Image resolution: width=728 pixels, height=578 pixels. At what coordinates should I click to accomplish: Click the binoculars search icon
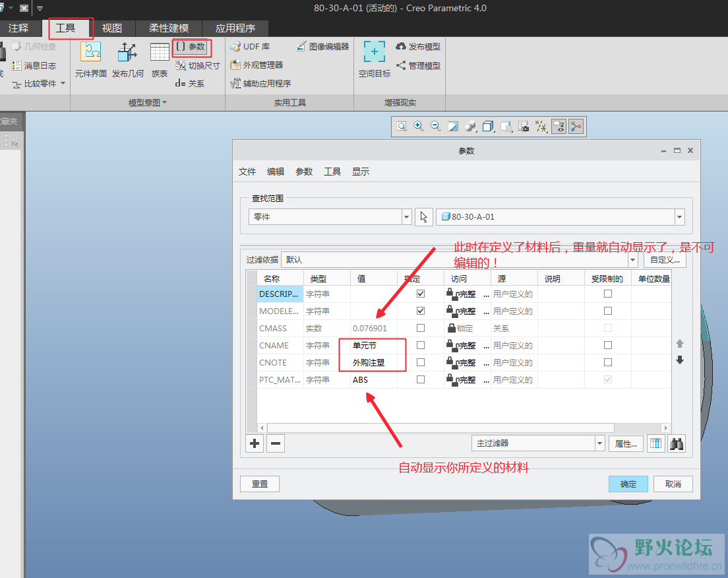[x=677, y=443]
